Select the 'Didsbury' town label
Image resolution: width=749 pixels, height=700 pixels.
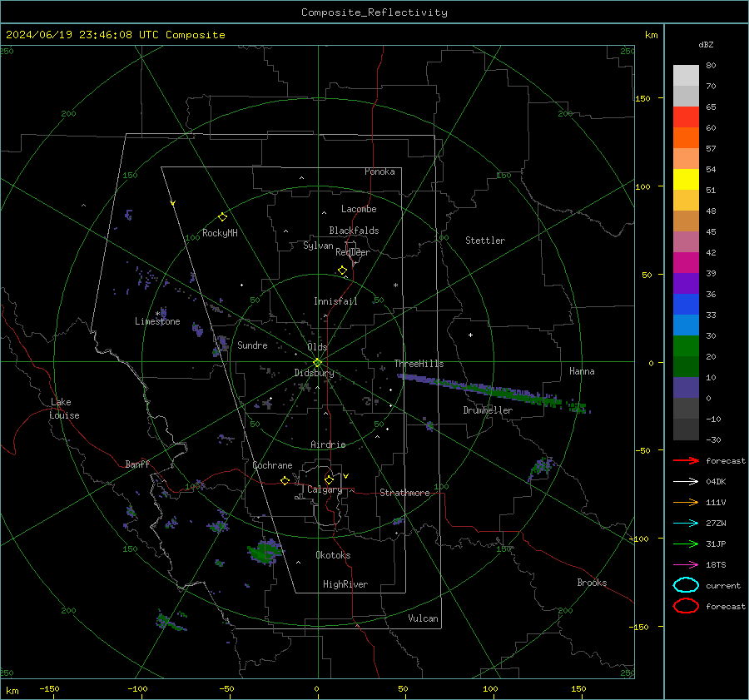pos(315,373)
